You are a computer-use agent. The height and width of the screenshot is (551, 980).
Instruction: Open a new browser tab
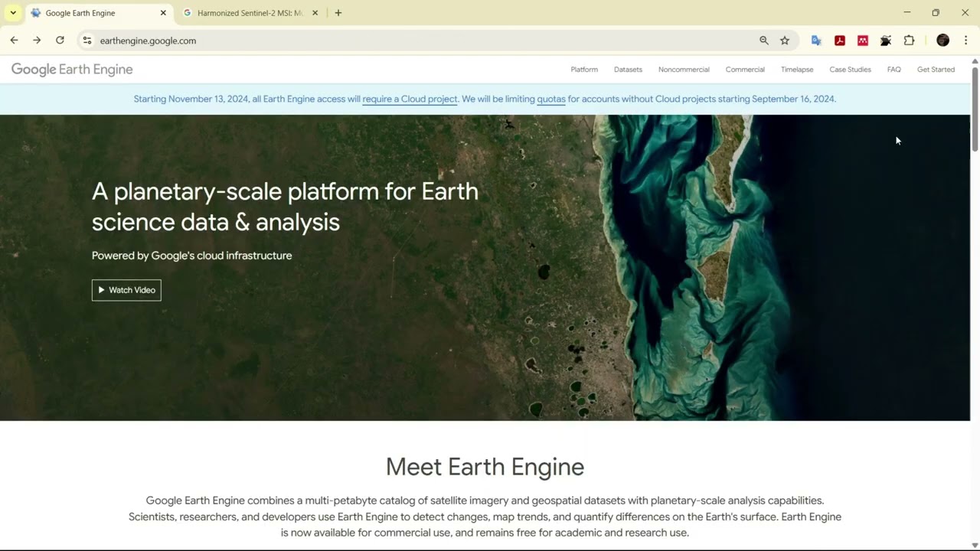tap(338, 13)
